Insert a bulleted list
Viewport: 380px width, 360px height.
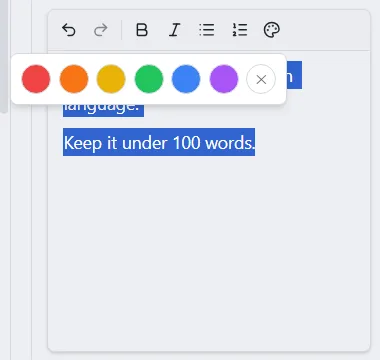(x=207, y=30)
